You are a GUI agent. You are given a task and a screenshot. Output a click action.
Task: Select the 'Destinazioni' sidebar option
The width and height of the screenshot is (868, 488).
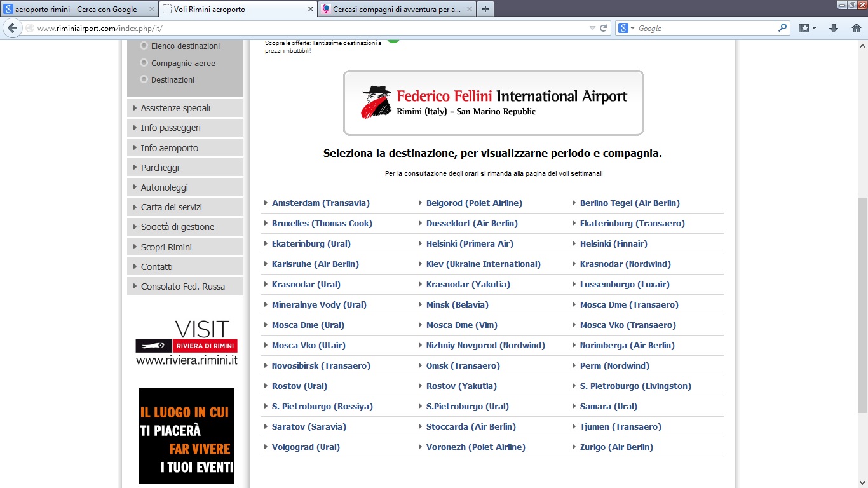click(172, 80)
